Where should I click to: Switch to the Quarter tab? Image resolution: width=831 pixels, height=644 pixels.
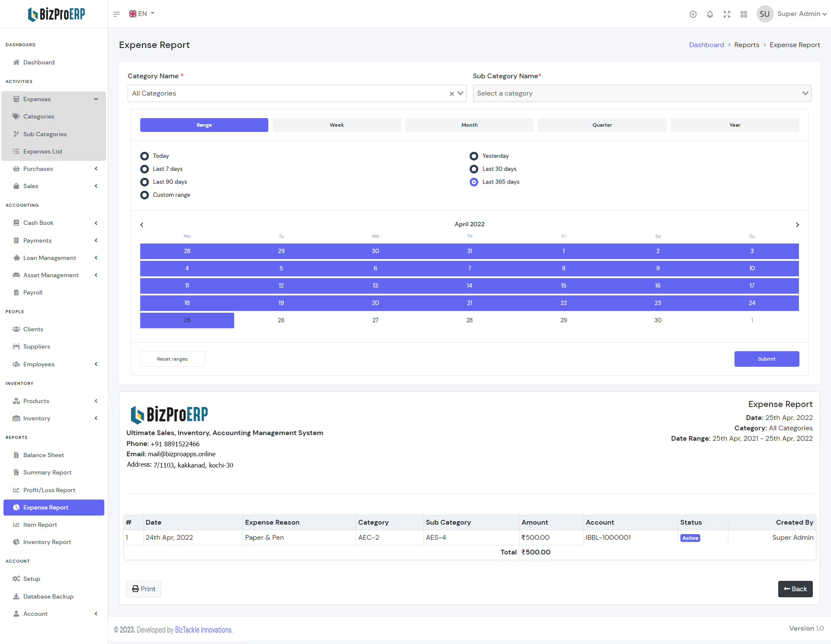pos(602,125)
